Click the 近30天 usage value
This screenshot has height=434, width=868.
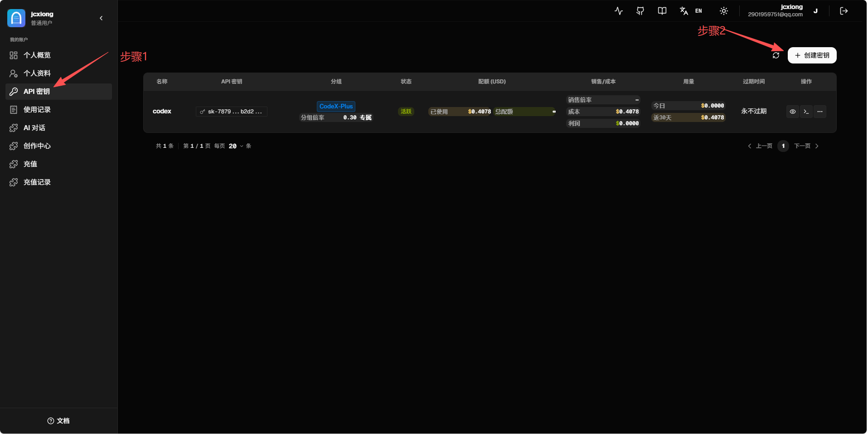point(689,117)
